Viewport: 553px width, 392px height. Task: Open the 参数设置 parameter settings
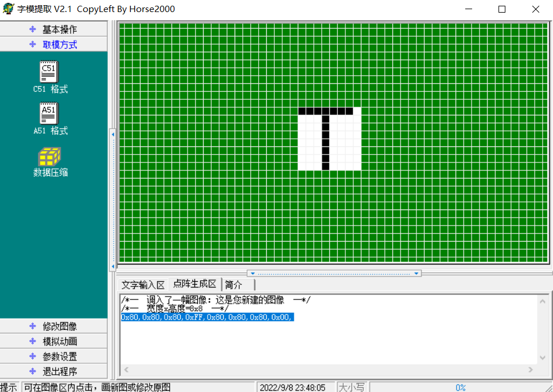tap(54, 356)
